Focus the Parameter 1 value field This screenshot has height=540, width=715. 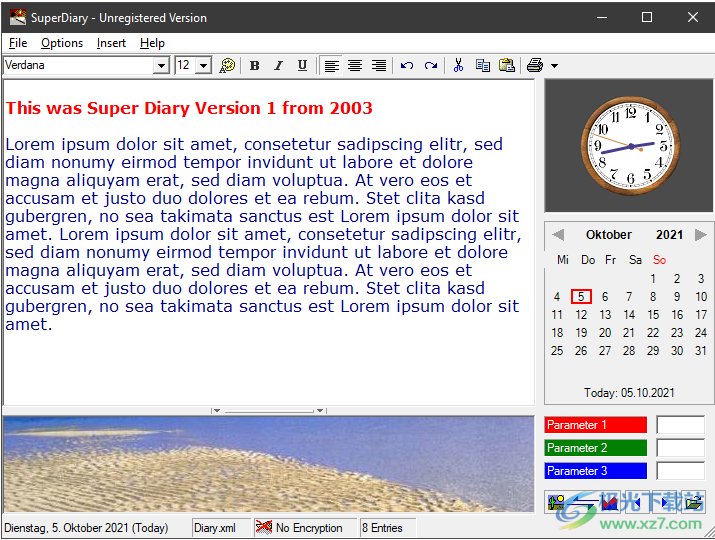(680, 425)
